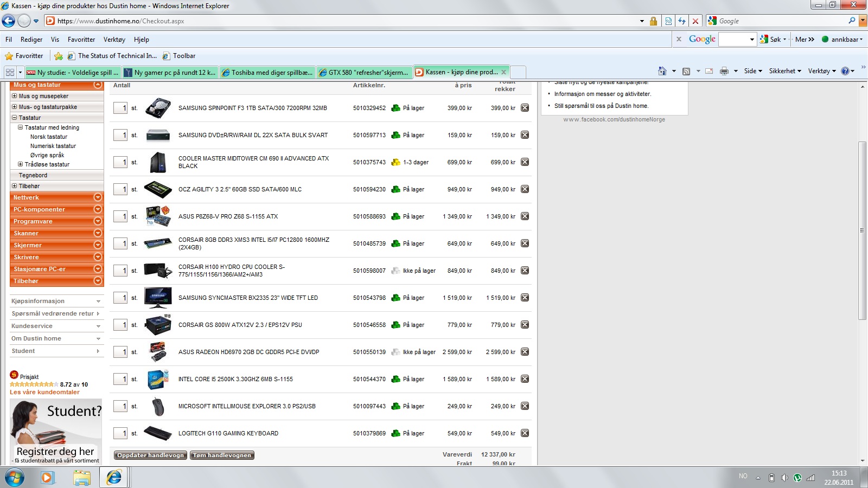Click the quantity field for Logitech G110
Viewport: 868px width, 488px height.
(x=120, y=433)
